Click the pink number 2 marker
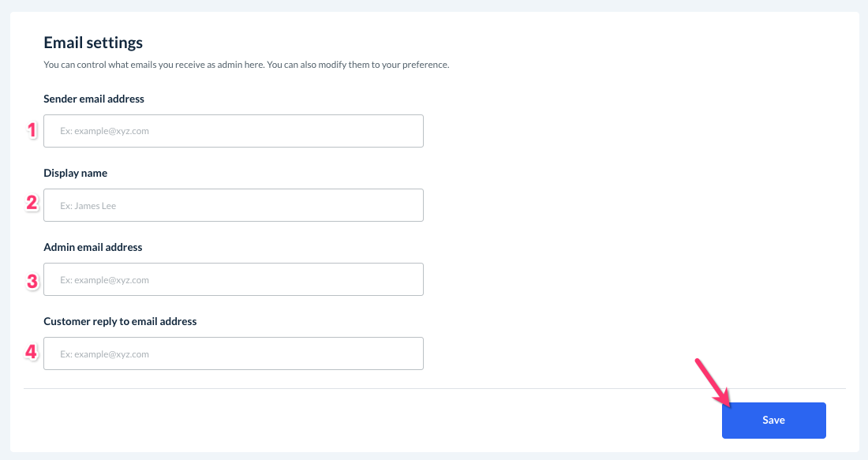Viewport: 868px width, 460px height. pos(32,204)
